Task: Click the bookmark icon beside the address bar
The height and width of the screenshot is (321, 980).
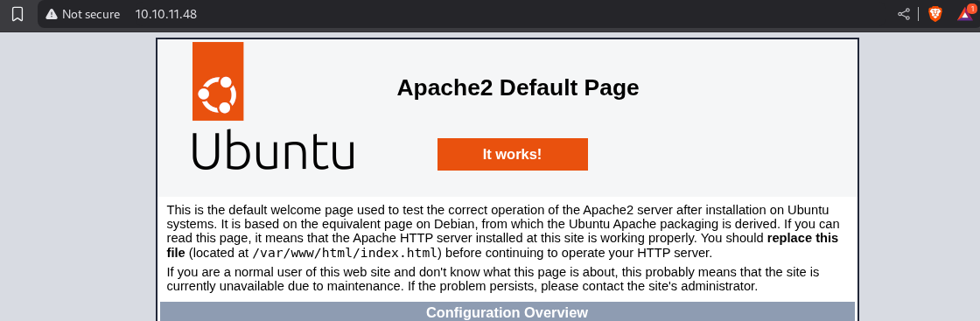Action: (17, 14)
